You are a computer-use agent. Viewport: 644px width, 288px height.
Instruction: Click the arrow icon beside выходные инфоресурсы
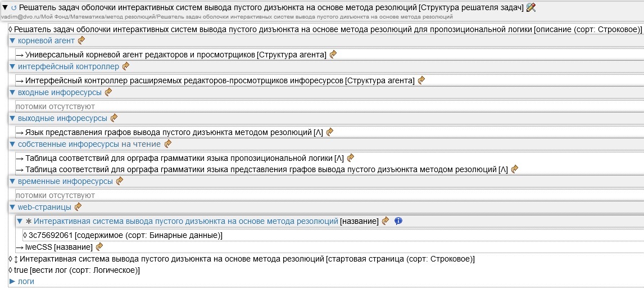[114, 118]
